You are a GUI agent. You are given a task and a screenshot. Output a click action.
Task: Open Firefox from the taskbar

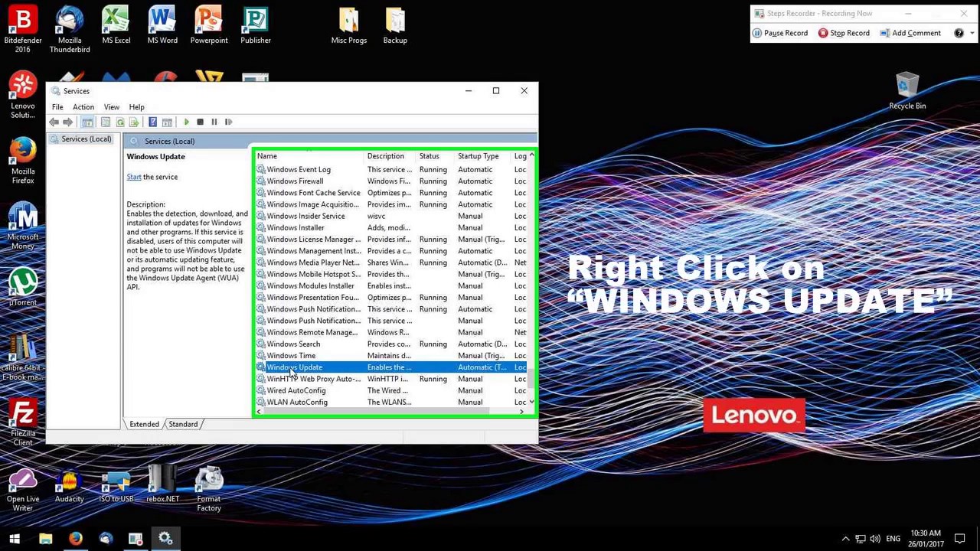pyautogui.click(x=75, y=539)
